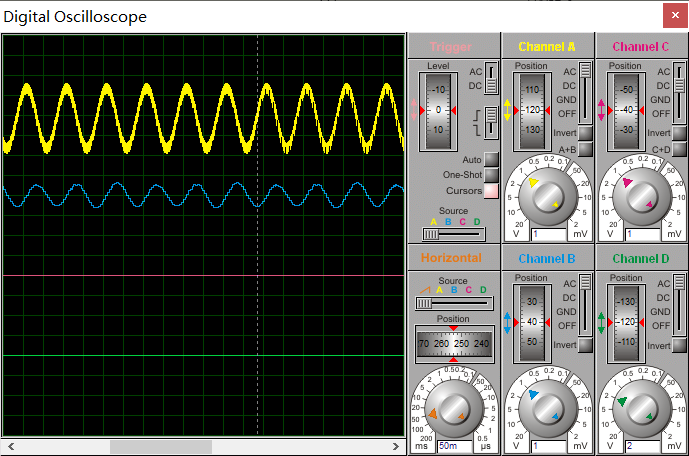Close the Digital Oscilloscope window
This screenshot has width=689, height=456.
675,15
